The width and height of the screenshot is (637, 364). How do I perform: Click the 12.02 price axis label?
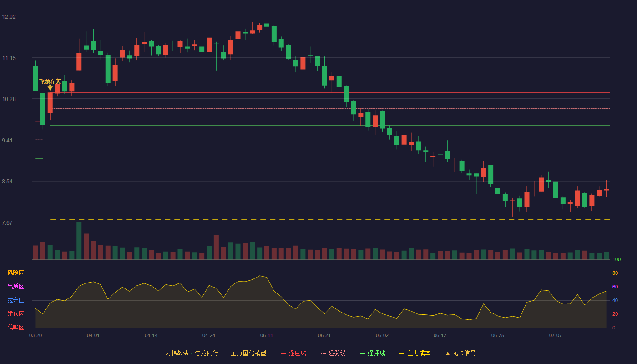(9, 17)
